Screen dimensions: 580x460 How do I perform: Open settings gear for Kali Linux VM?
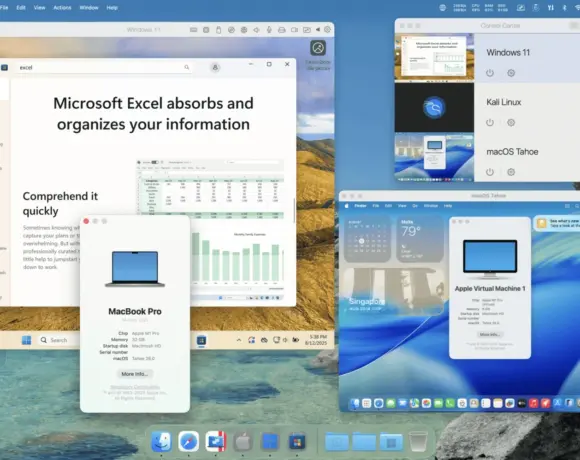511,122
